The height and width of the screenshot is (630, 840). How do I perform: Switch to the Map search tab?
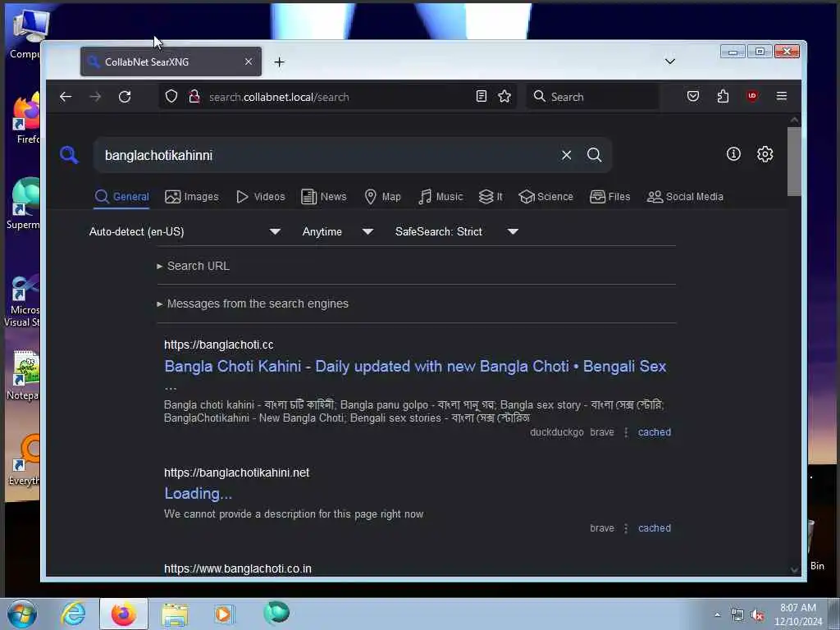click(382, 197)
